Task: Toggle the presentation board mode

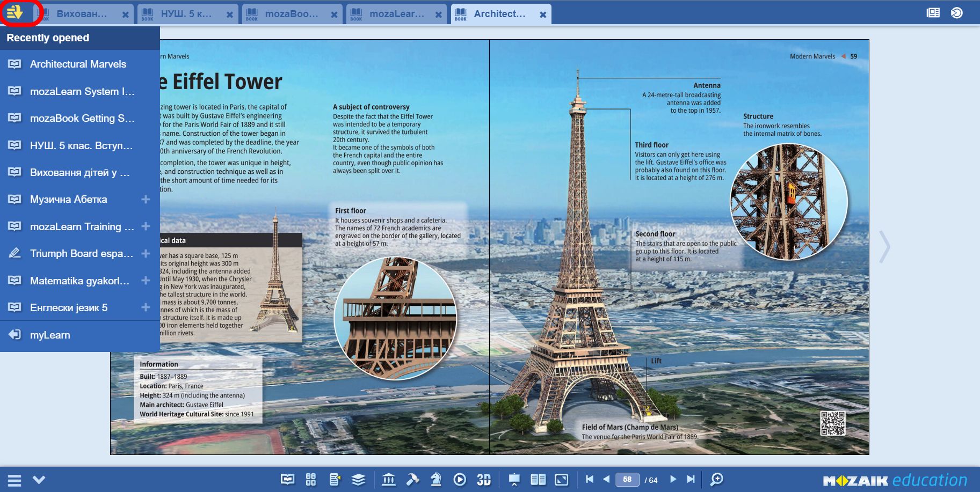Action: (514, 479)
